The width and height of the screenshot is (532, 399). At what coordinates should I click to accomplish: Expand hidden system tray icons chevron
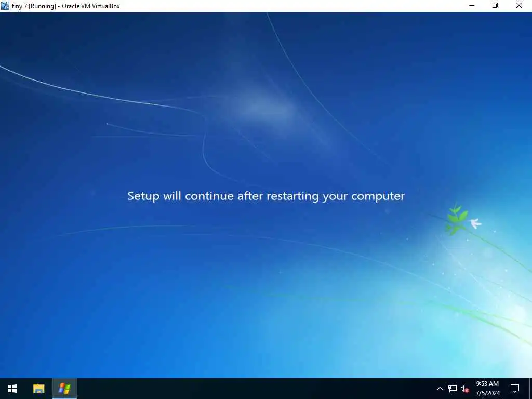[x=440, y=389]
